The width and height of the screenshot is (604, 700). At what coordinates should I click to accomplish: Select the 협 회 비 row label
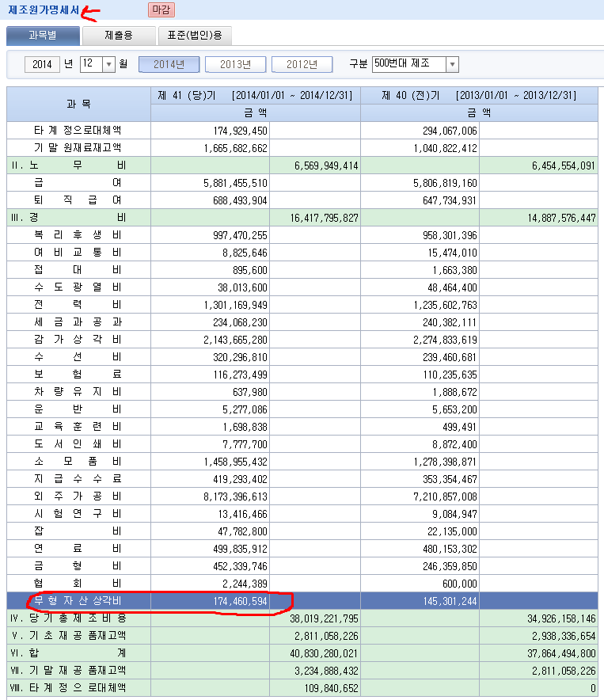pos(78,583)
